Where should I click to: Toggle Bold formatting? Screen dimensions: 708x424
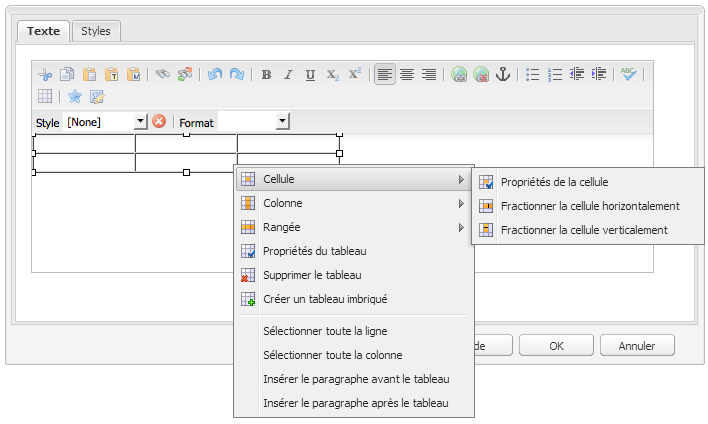pos(266,75)
